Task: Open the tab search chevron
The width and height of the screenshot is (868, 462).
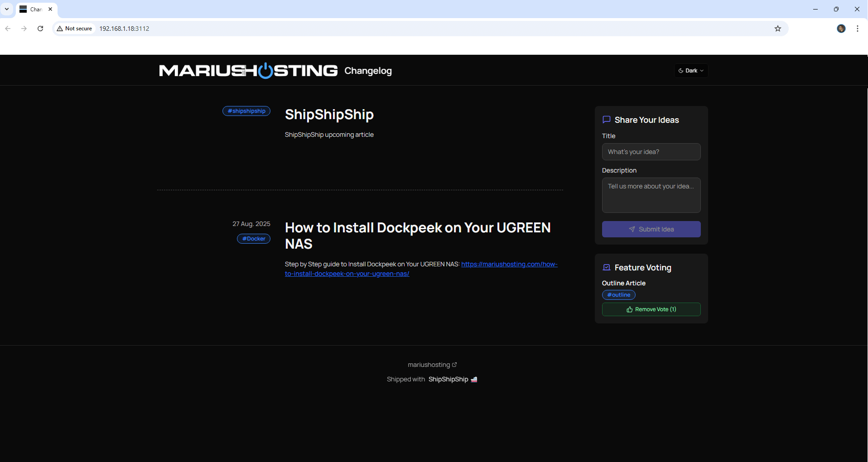Action: pyautogui.click(x=7, y=9)
